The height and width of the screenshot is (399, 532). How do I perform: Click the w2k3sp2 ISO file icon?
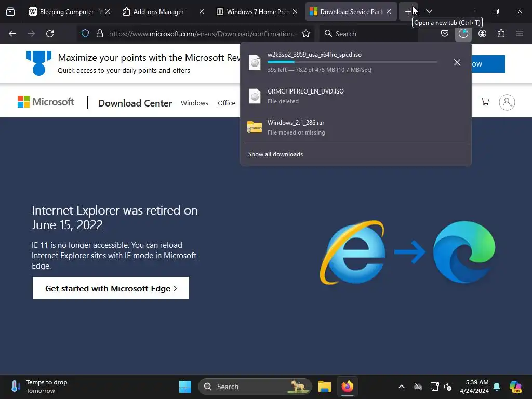click(x=255, y=62)
